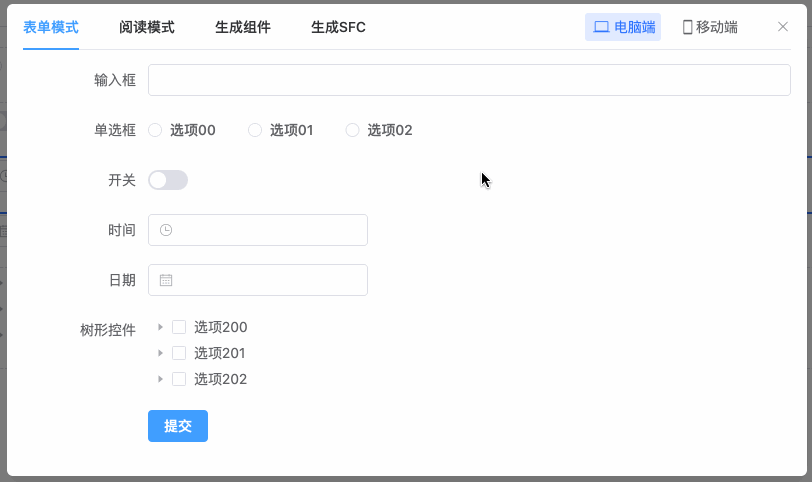812x482 pixels.
Task: Open the 生成组件 tab
Action: 243,27
